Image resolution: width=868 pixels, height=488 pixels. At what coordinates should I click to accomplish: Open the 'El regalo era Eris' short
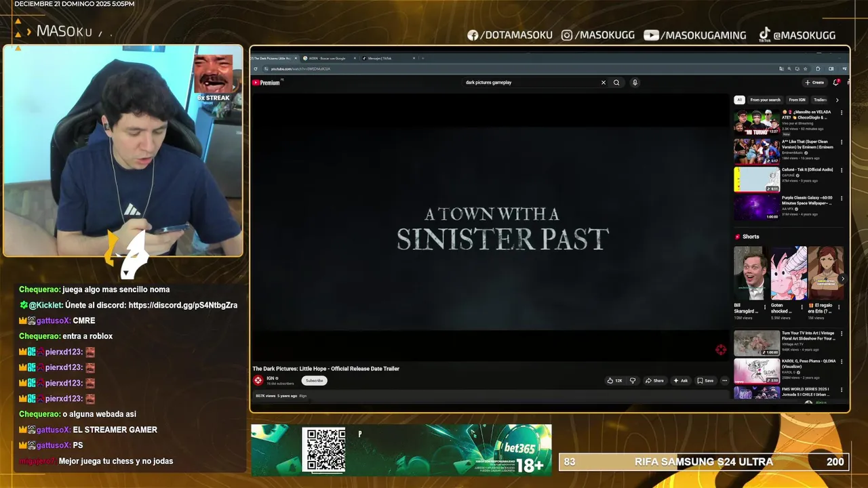(825, 273)
